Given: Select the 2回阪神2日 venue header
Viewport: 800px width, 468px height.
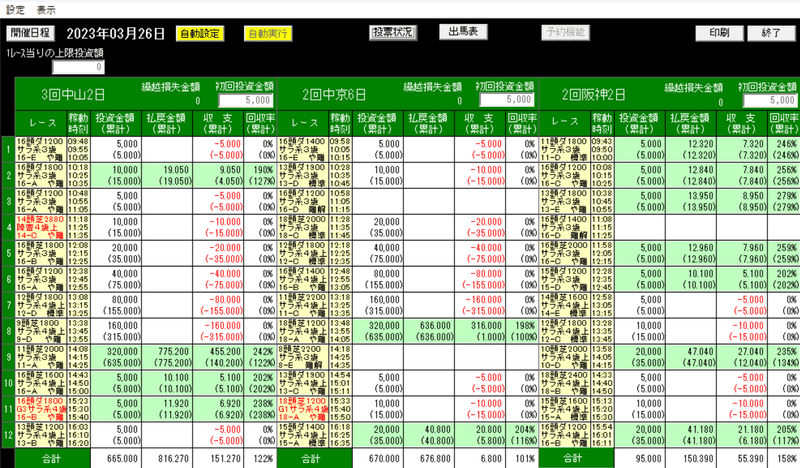Looking at the screenshot, I should (x=593, y=95).
